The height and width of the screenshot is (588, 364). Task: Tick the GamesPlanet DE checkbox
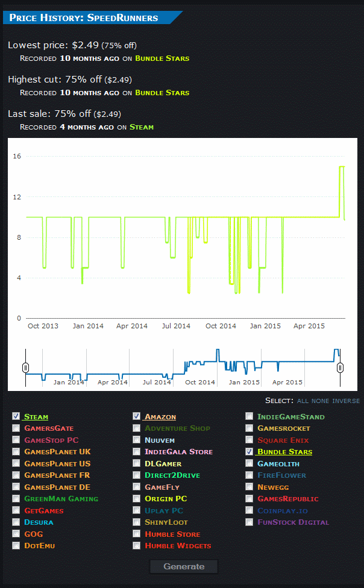[16, 487]
